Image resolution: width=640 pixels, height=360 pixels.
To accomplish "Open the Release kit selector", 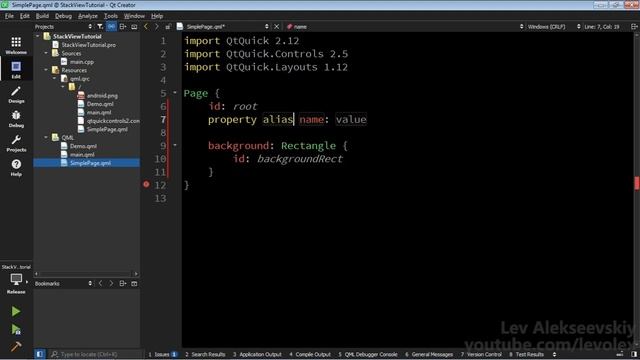I will tap(16, 283).
